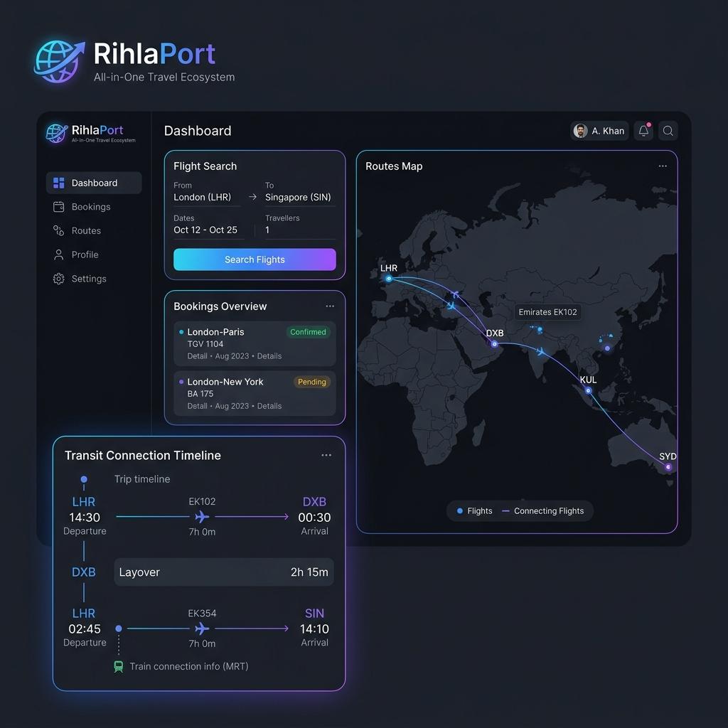Click the 14:10 arrival time at SIN
The image size is (728, 728).
[x=314, y=629]
